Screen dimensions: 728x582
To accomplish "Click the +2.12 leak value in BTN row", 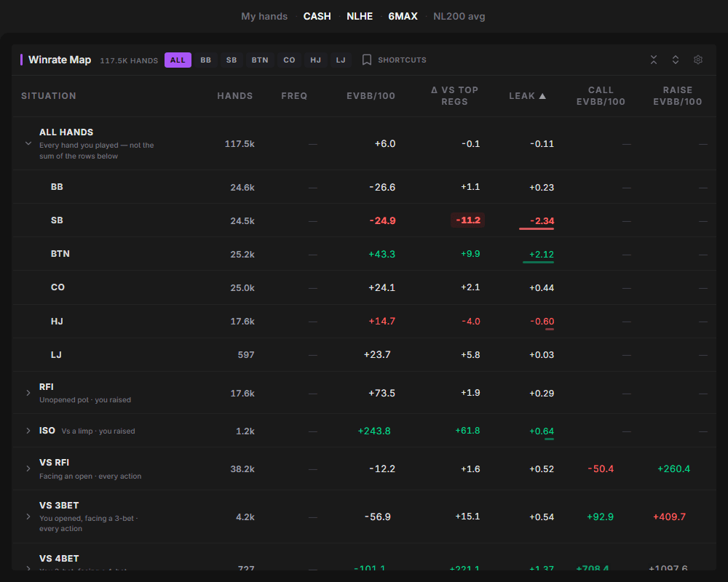I will point(542,255).
